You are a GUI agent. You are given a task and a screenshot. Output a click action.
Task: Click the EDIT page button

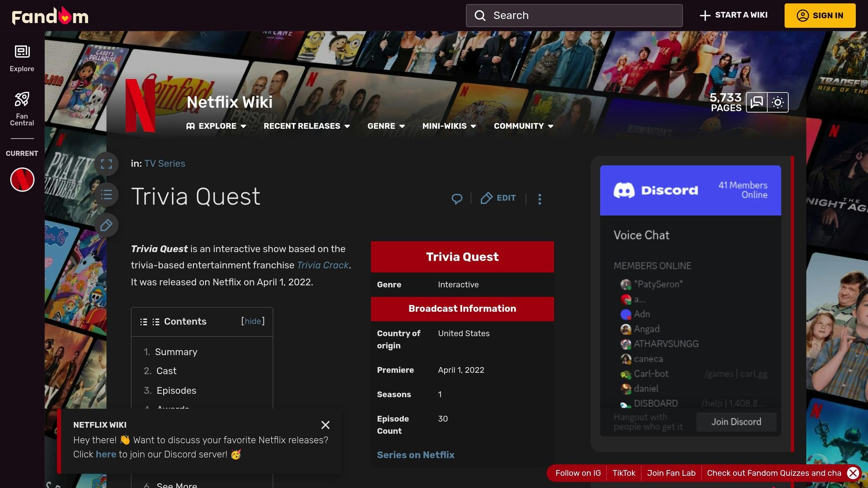click(498, 198)
